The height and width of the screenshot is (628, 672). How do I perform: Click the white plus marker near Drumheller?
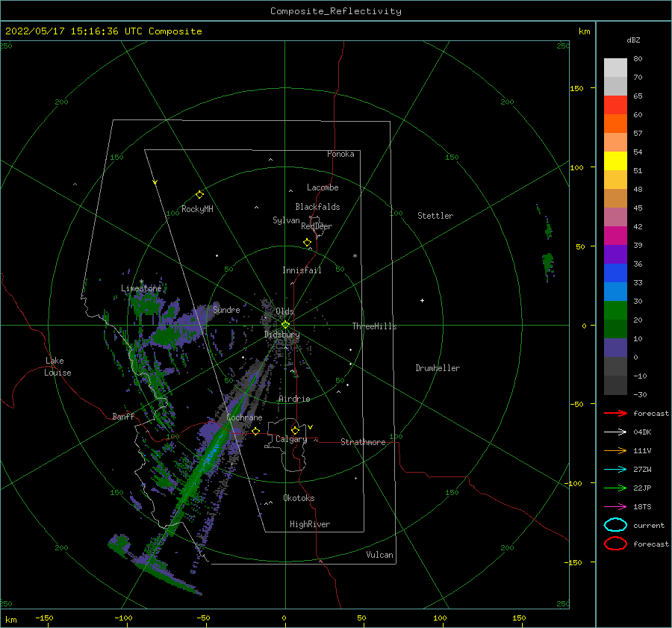tap(422, 300)
